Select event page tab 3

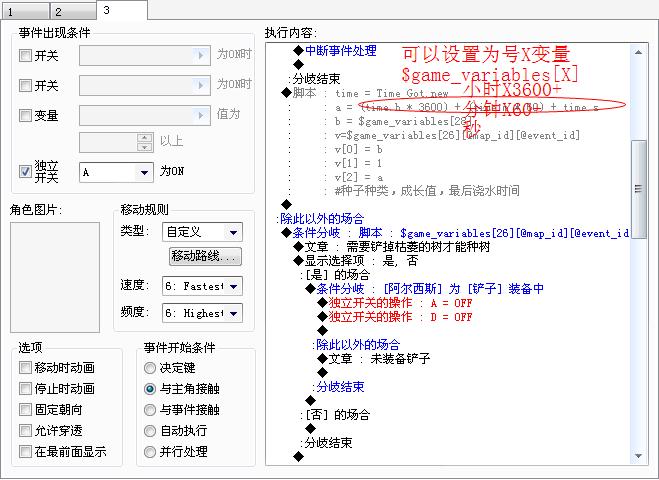[x=122, y=10]
